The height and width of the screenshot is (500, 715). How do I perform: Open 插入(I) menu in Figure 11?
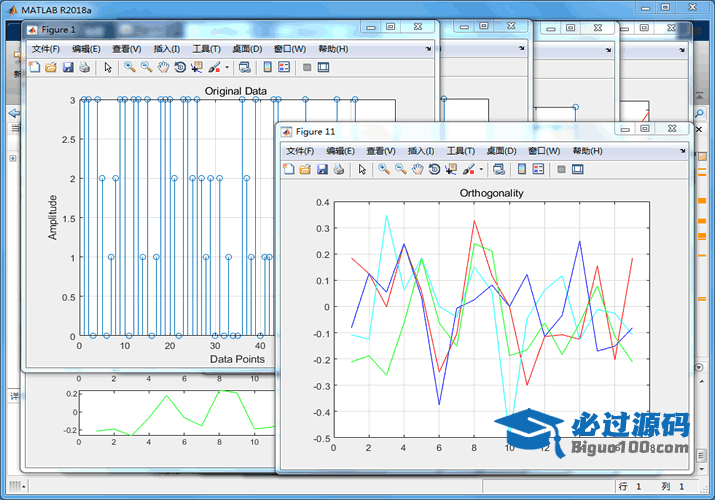click(420, 151)
